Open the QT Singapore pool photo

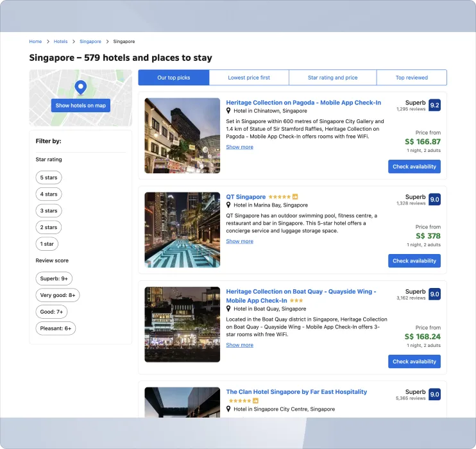point(182,230)
